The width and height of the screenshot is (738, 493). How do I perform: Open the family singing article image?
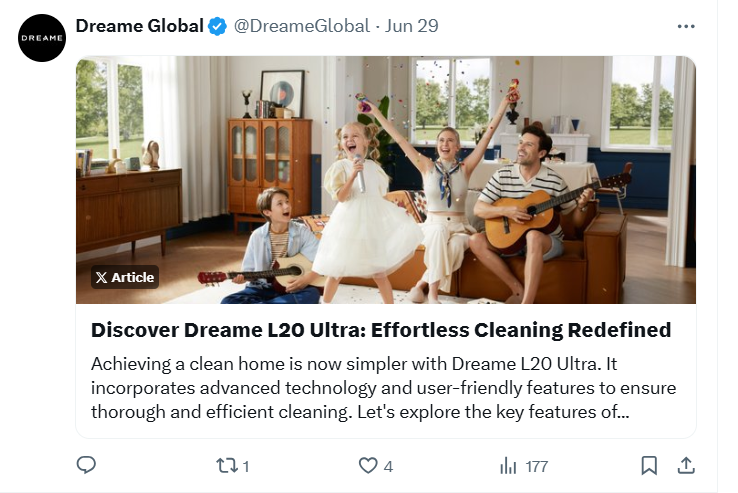tap(386, 180)
